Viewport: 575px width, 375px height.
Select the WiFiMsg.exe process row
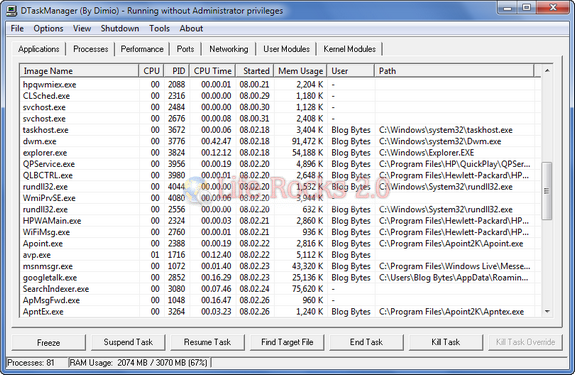click(280, 232)
